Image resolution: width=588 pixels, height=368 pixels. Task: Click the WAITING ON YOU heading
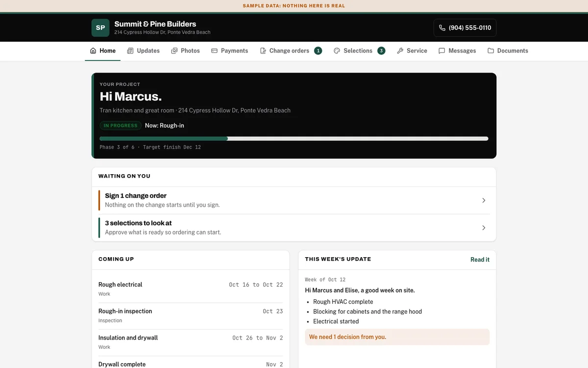pyautogui.click(x=124, y=176)
